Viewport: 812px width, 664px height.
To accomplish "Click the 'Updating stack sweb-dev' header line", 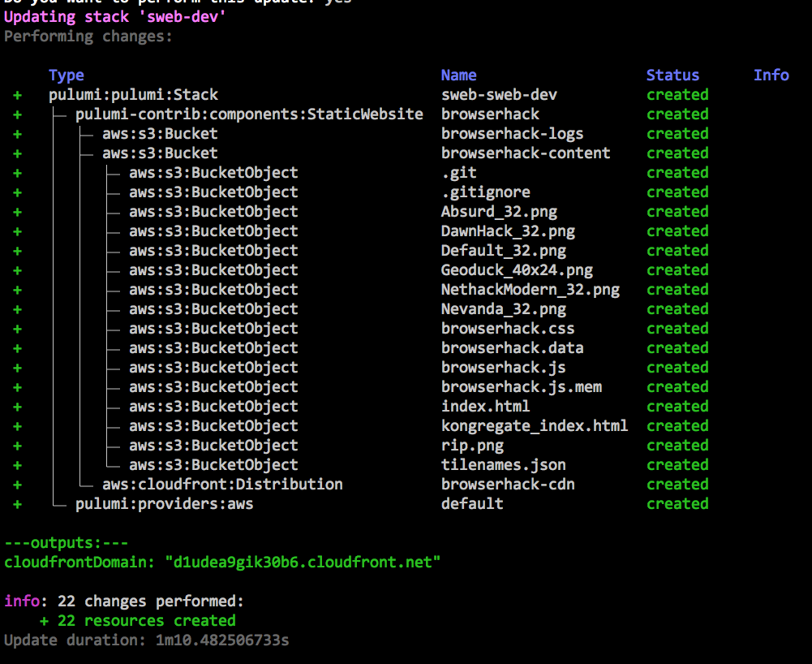I will [114, 16].
